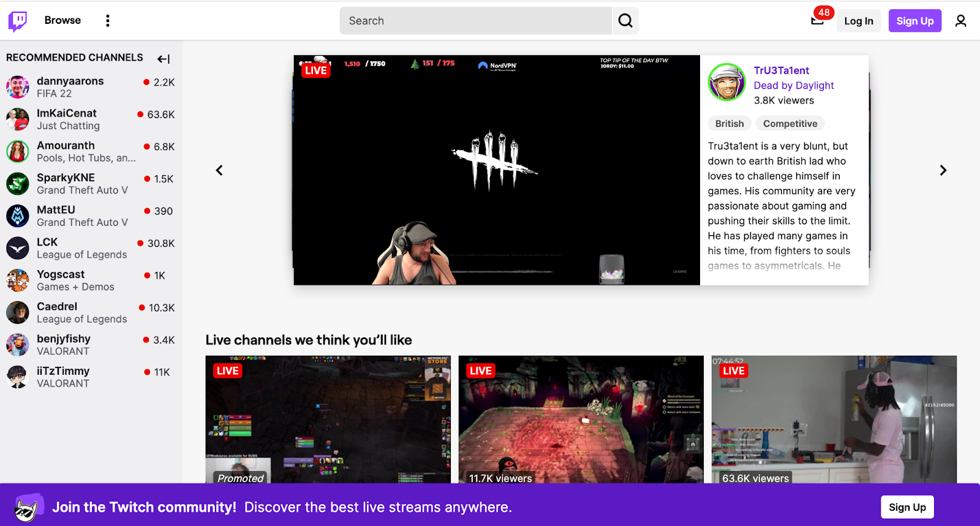Play the featured Dead by Daylight stream
The width and height of the screenshot is (980, 526).
pyautogui.click(x=497, y=170)
